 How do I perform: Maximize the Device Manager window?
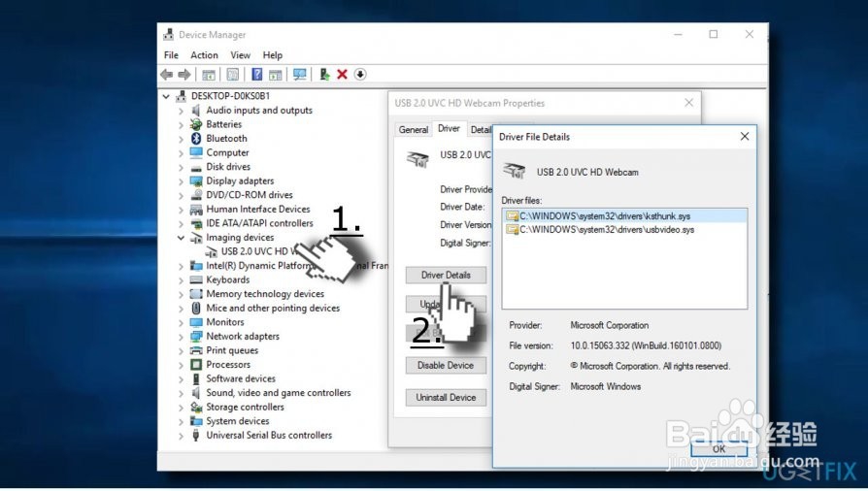(x=714, y=34)
